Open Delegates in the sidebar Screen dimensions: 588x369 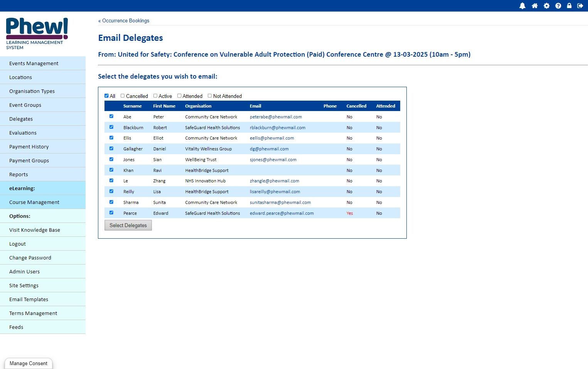point(43,119)
